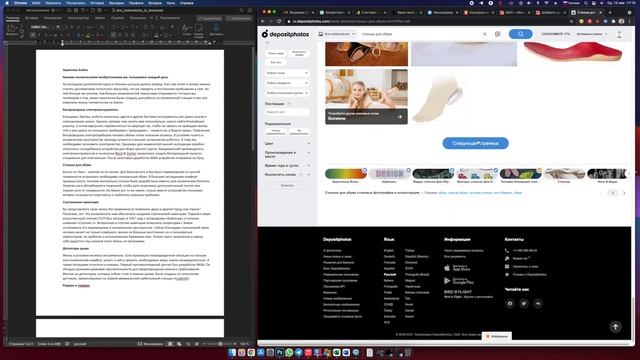The height and width of the screenshot is (360, 640).
Task: Open WhatsApp from the Dock
Action: click(289, 352)
